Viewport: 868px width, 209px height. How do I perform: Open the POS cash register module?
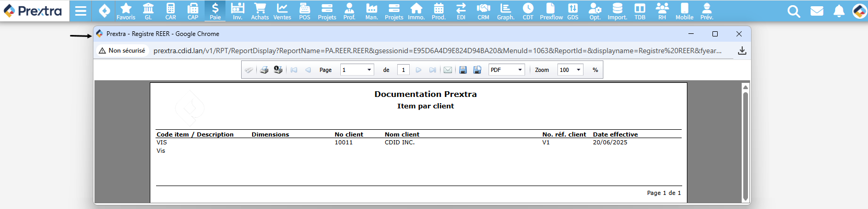(x=305, y=10)
